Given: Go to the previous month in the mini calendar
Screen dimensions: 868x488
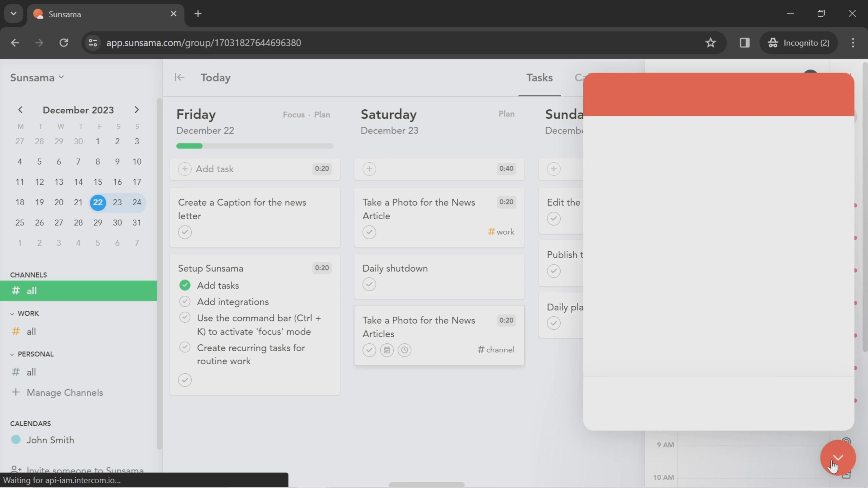Looking at the screenshot, I should tap(20, 110).
